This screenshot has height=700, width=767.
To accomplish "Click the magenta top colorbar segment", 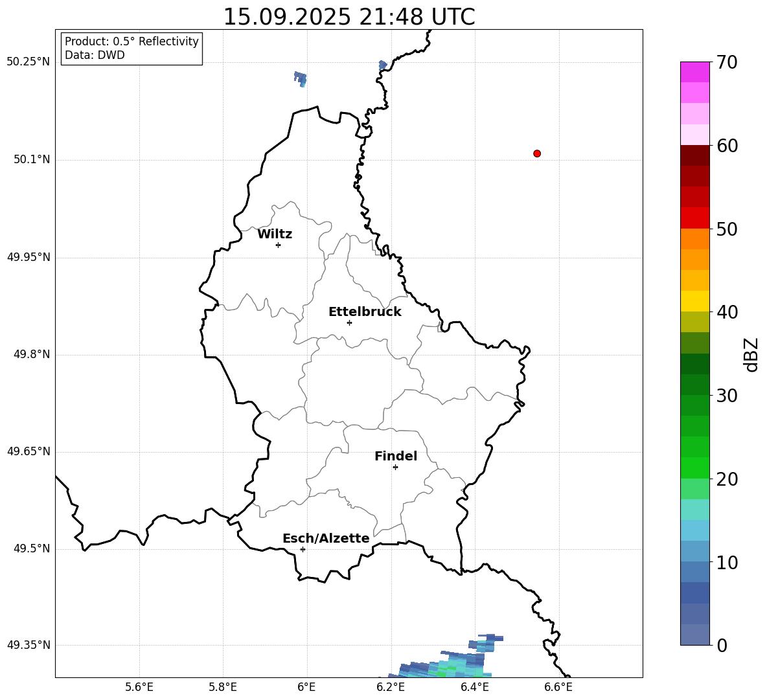I will point(694,72).
